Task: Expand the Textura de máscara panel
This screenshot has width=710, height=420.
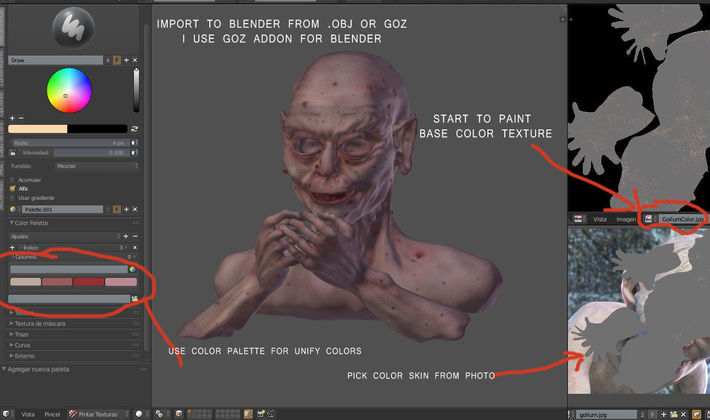Action: pos(38,324)
